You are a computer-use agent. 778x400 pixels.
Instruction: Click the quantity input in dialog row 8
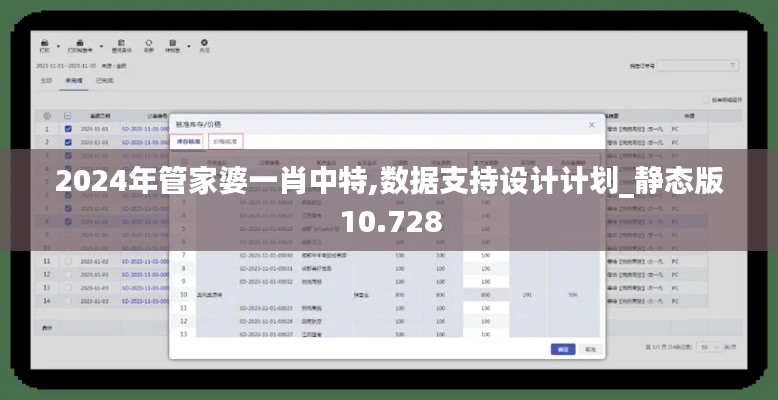[486, 268]
